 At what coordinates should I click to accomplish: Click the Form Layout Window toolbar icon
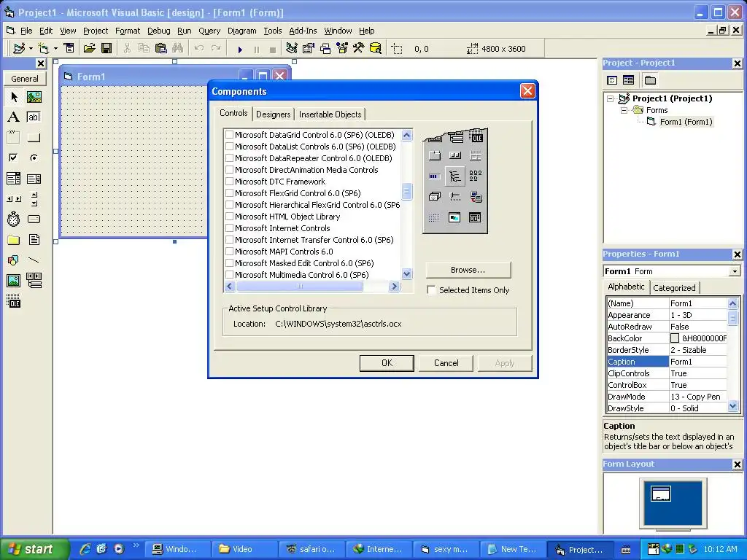pyautogui.click(x=325, y=49)
